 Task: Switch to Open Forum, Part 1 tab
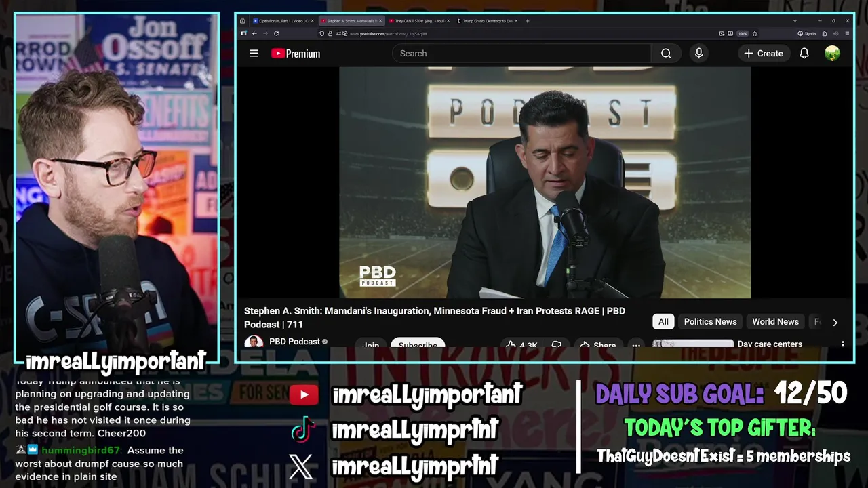pos(281,21)
